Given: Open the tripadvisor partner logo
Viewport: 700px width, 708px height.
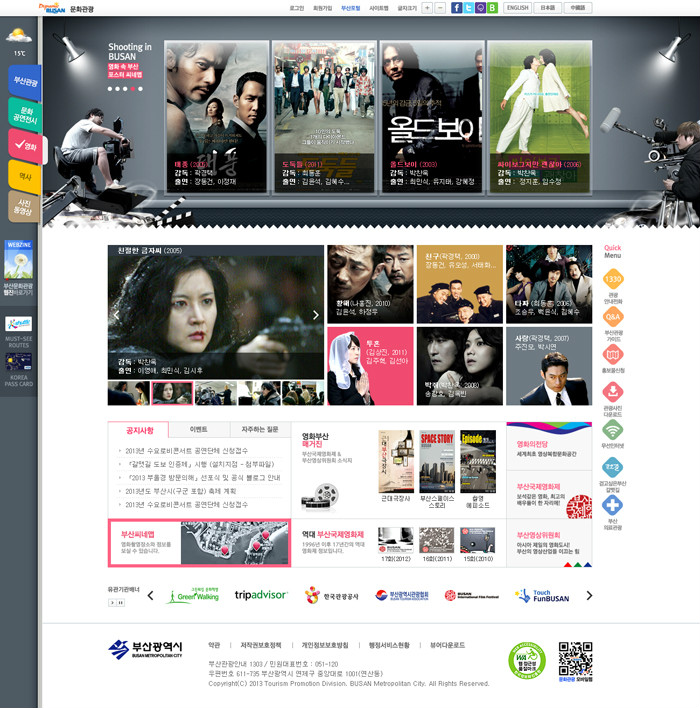Looking at the screenshot, I should 261,596.
